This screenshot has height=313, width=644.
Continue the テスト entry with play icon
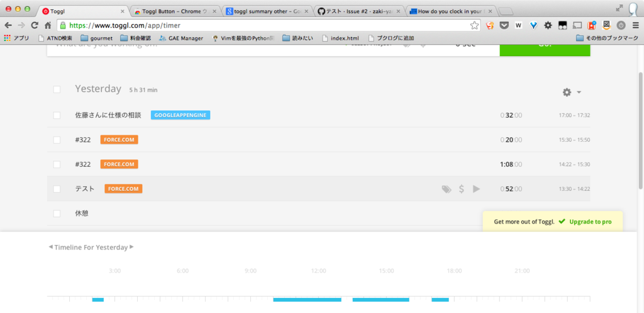tap(477, 189)
